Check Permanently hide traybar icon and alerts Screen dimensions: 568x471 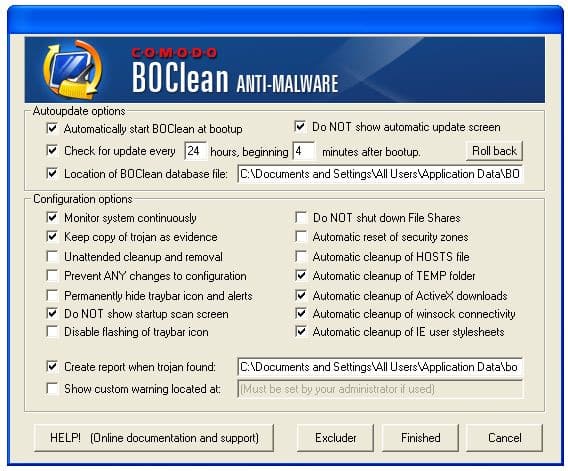pos(52,295)
